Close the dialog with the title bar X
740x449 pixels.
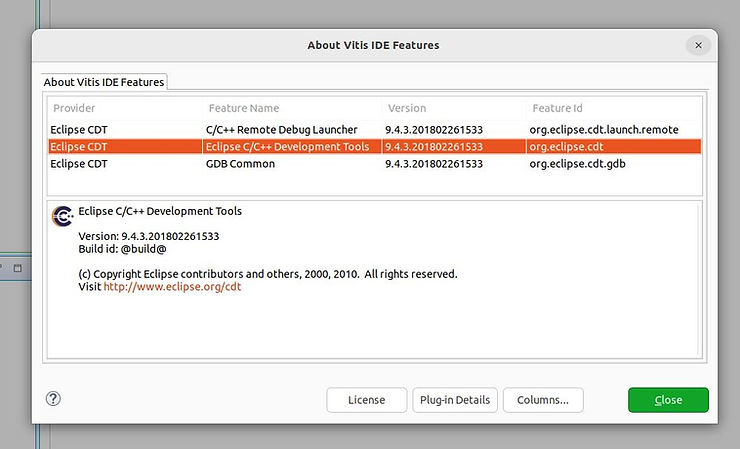point(698,45)
